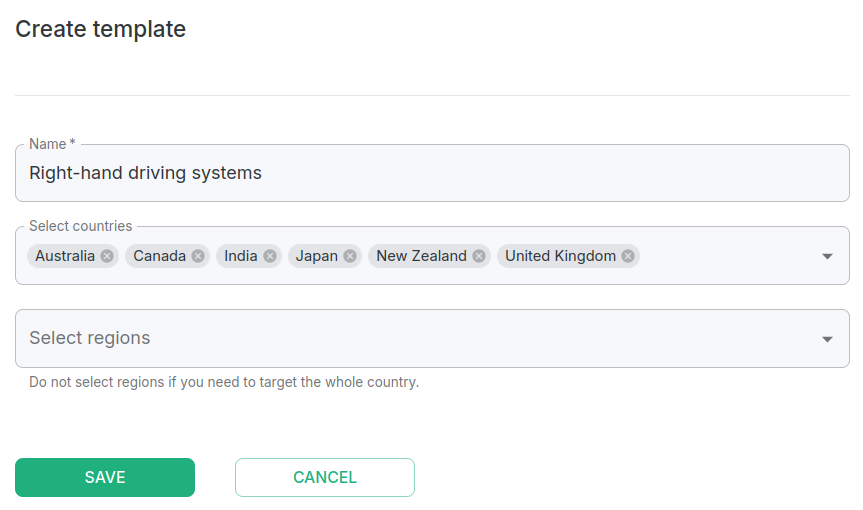The width and height of the screenshot is (863, 510).
Task: Click the New Zealand chip label
Action: coord(422,256)
